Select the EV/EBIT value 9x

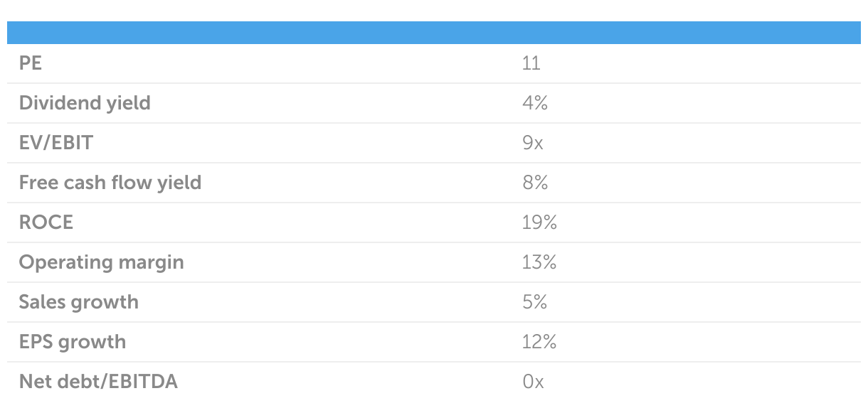pyautogui.click(x=532, y=143)
